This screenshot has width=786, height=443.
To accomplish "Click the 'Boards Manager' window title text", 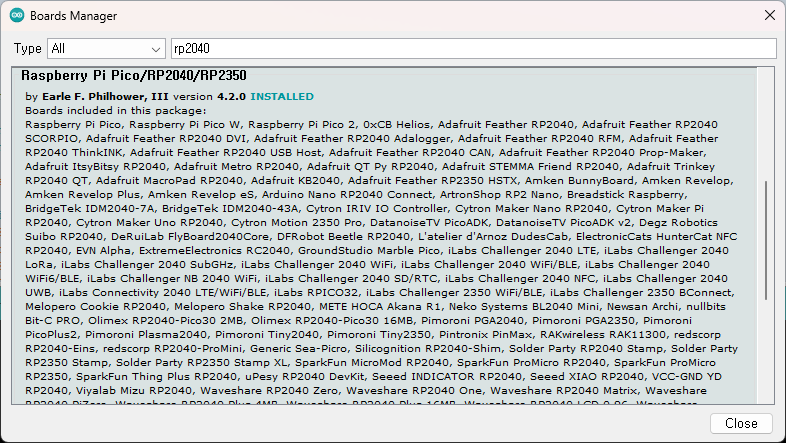I will 73,16.
